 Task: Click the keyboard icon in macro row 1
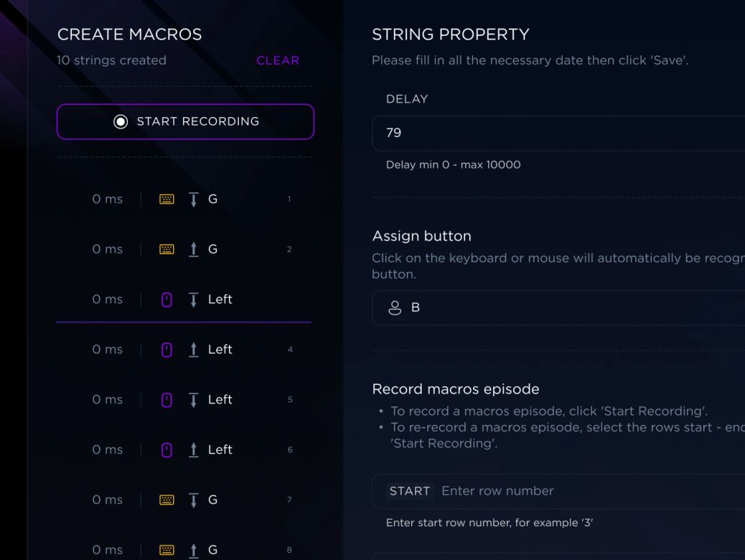click(167, 199)
